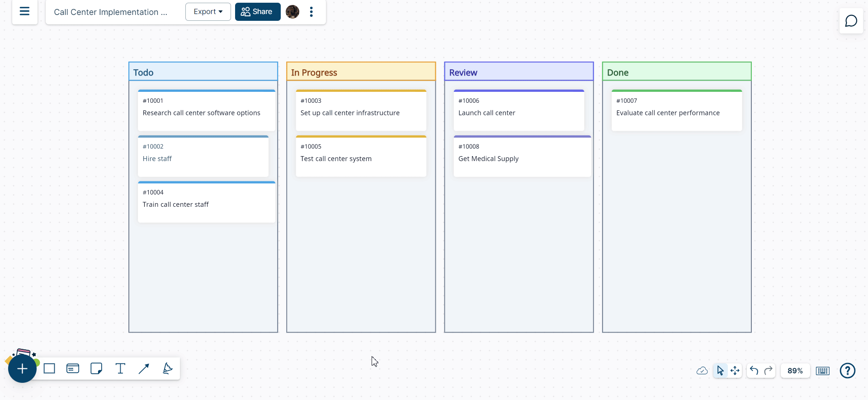
Task: Click the blue plus add button
Action: tap(22, 369)
